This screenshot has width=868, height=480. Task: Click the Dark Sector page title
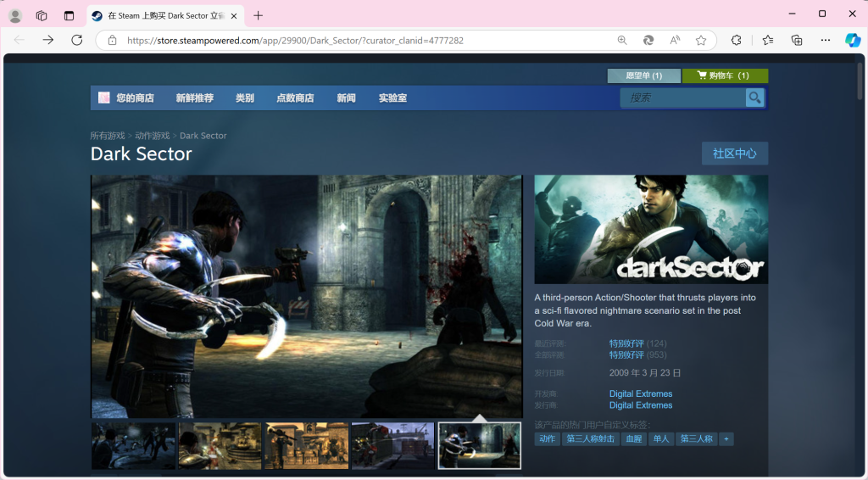point(142,153)
